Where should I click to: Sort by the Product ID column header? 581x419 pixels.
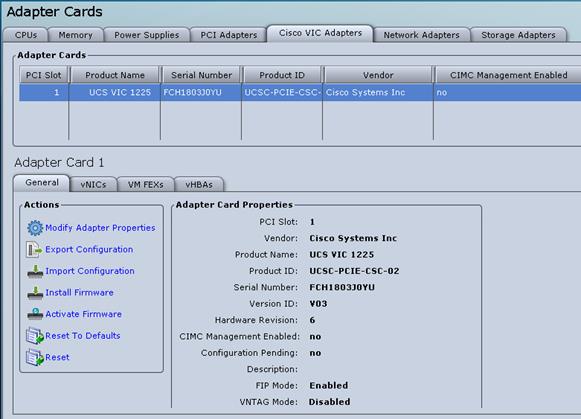(x=282, y=75)
